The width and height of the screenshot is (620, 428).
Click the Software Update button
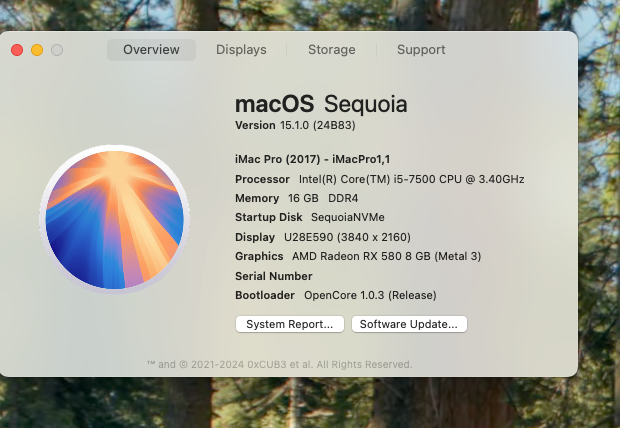click(409, 324)
